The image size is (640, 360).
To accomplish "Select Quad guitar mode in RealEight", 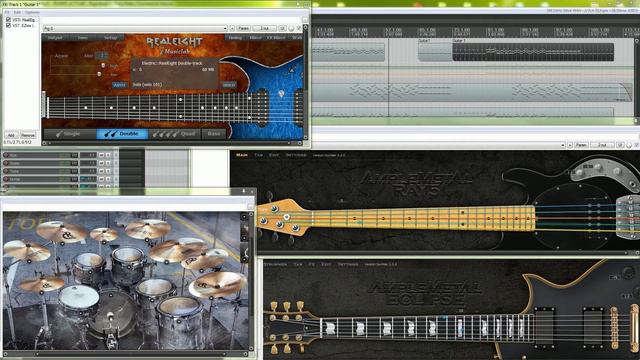I will (175, 134).
